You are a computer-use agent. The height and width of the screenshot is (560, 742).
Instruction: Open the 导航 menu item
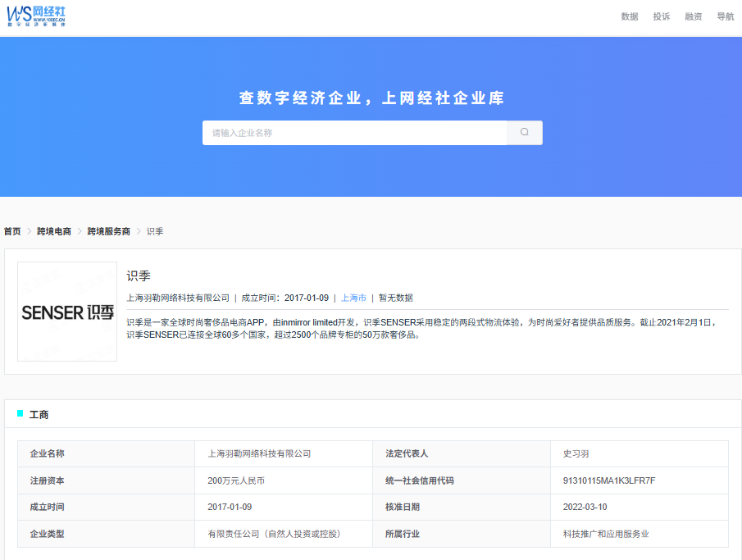[725, 16]
